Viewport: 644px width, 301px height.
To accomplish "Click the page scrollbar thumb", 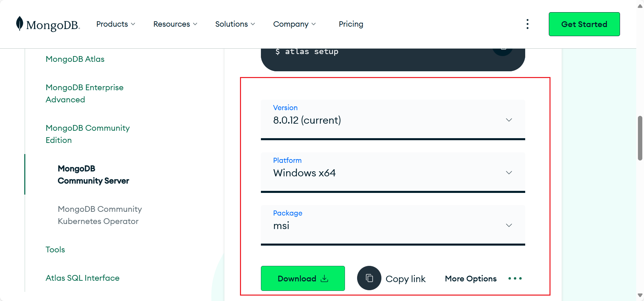I will tap(640, 138).
